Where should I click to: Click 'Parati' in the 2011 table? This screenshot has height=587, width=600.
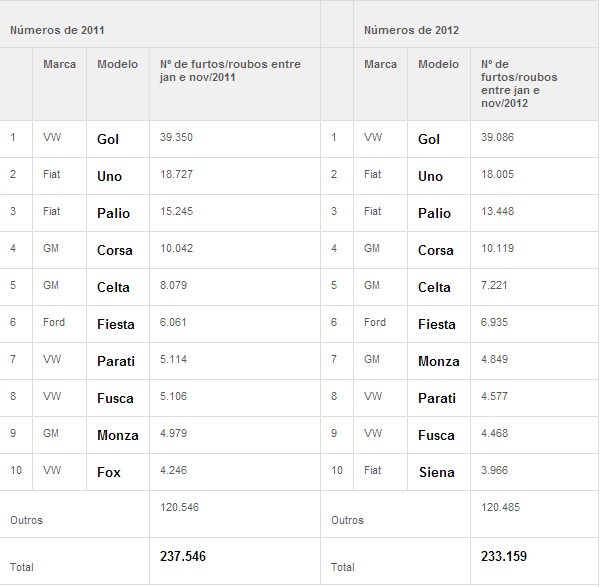coord(116,362)
